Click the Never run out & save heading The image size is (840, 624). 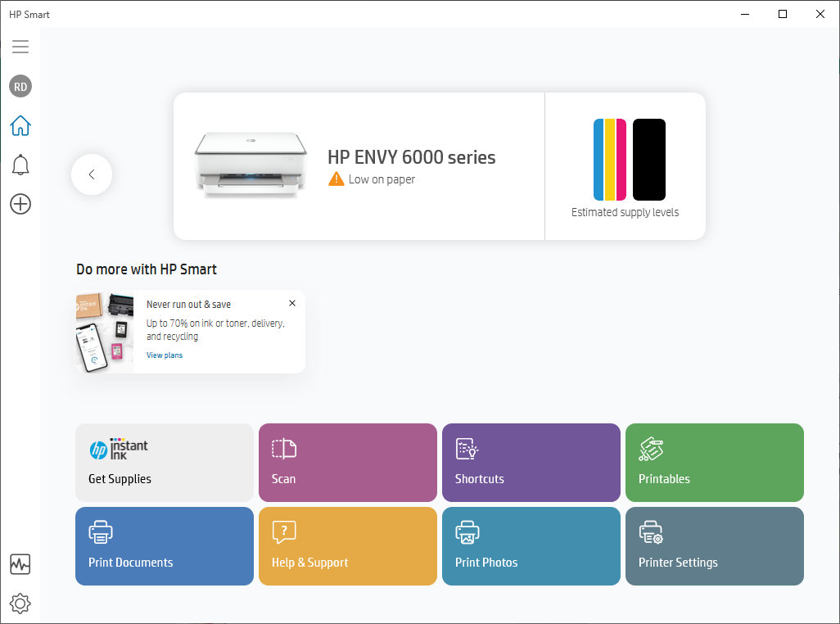(188, 305)
